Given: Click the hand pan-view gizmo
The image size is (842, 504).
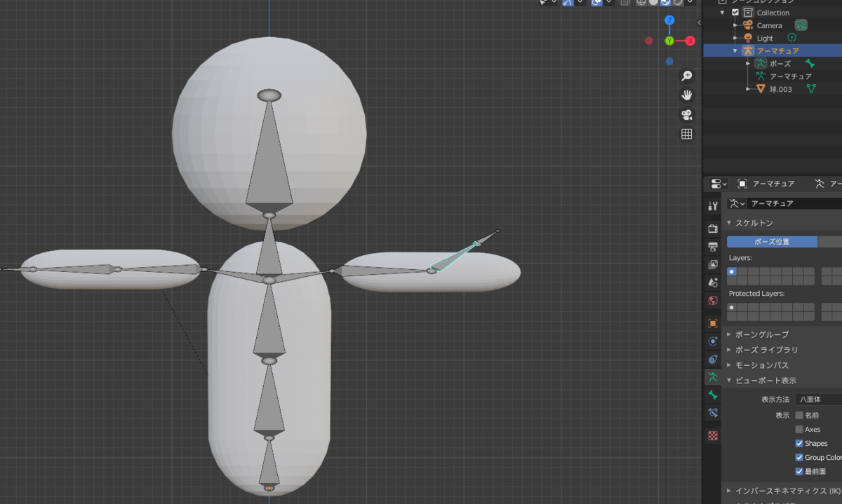Looking at the screenshot, I should [687, 95].
